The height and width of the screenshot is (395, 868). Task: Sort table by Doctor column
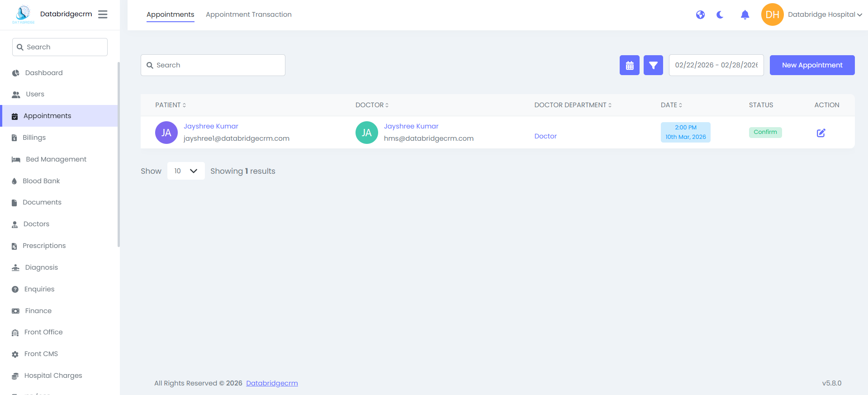[372, 105]
